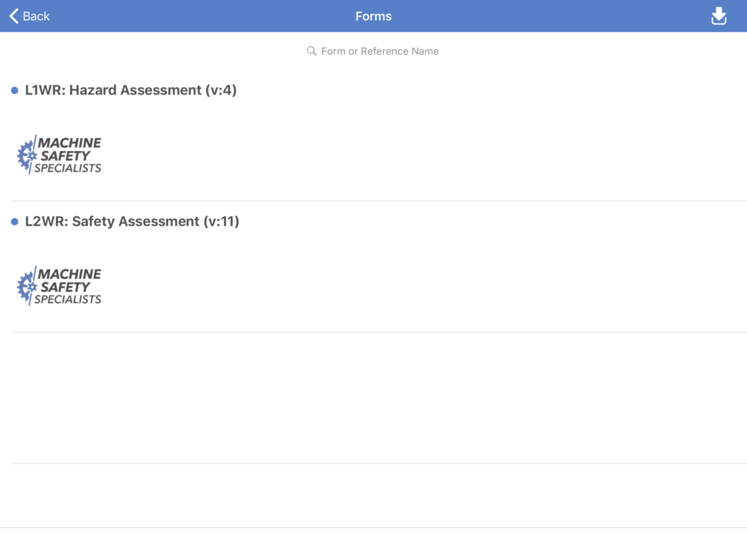Click the blue dot beside L1WR

point(15,91)
